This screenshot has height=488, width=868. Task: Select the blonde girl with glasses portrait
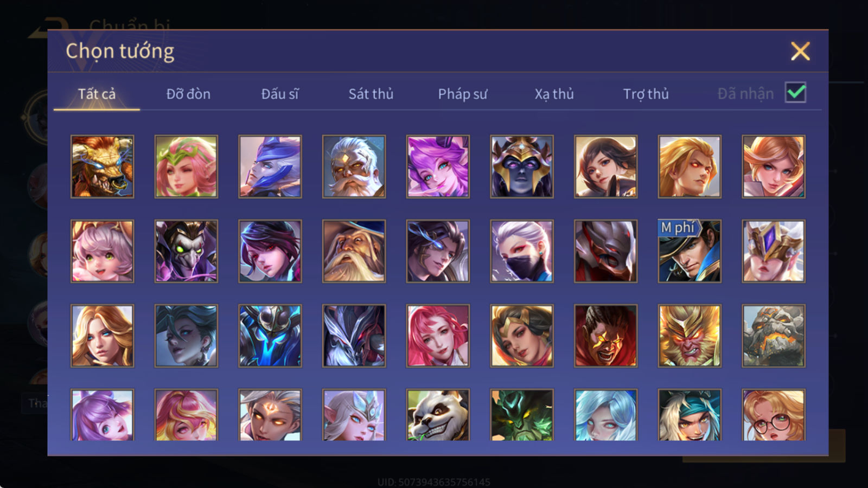pyautogui.click(x=774, y=415)
